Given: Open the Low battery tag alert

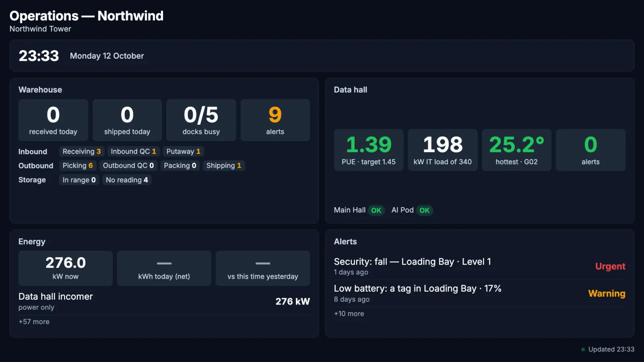Looking at the screenshot, I should pyautogui.click(x=480, y=294).
